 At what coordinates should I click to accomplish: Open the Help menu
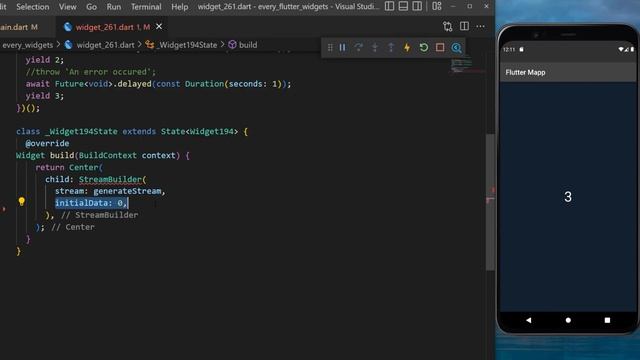180,7
